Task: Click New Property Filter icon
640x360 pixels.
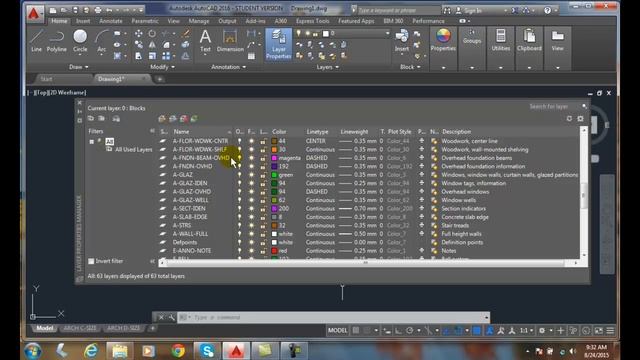Action: [x=91, y=118]
